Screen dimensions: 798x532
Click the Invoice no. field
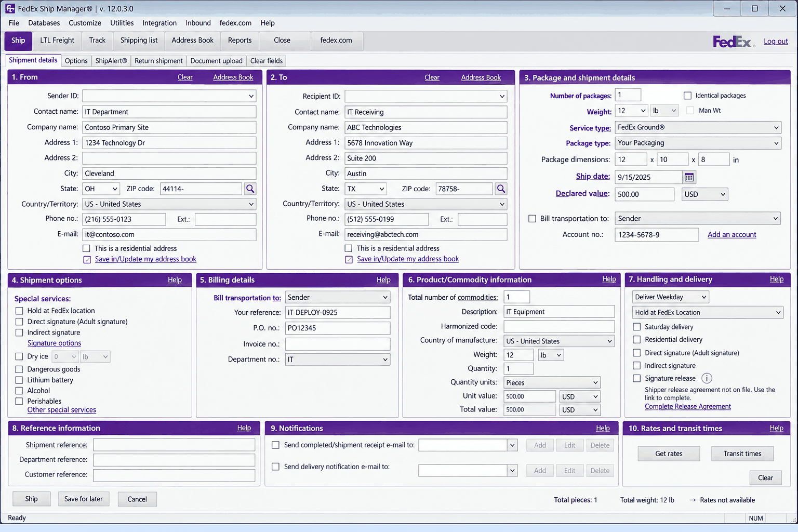338,344
